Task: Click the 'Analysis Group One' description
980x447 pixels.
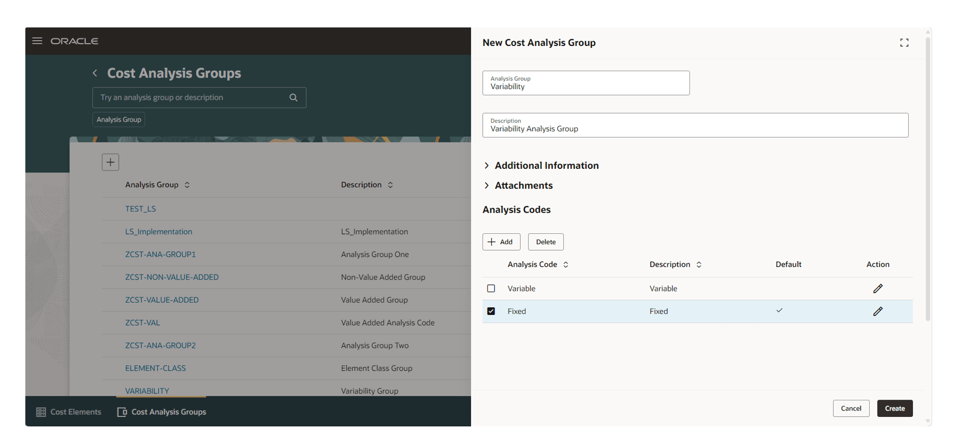Action: pyautogui.click(x=375, y=254)
